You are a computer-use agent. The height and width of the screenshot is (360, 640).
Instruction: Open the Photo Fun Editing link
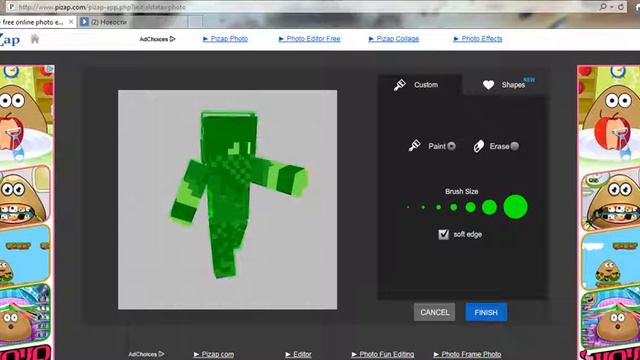383,354
